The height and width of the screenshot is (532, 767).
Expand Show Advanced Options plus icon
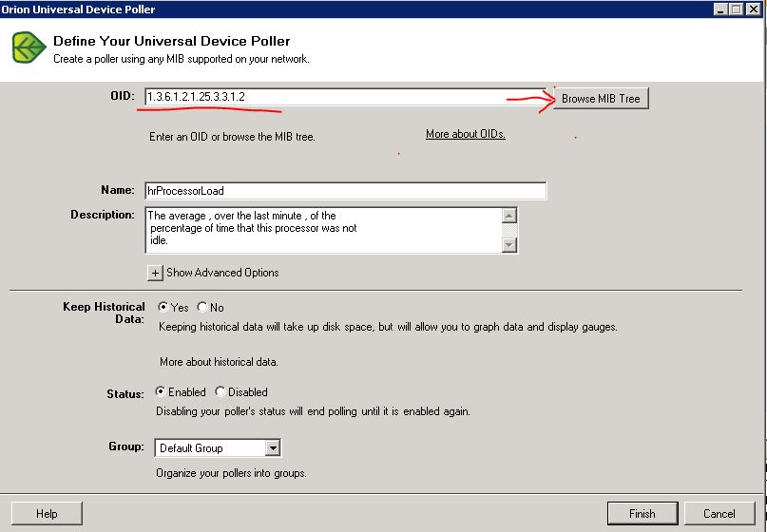155,273
